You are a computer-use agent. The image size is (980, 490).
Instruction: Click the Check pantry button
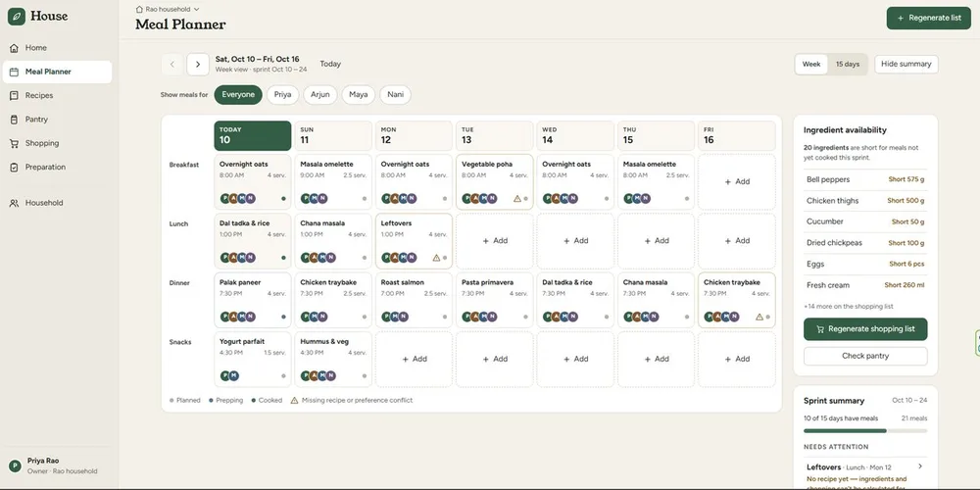(865, 357)
